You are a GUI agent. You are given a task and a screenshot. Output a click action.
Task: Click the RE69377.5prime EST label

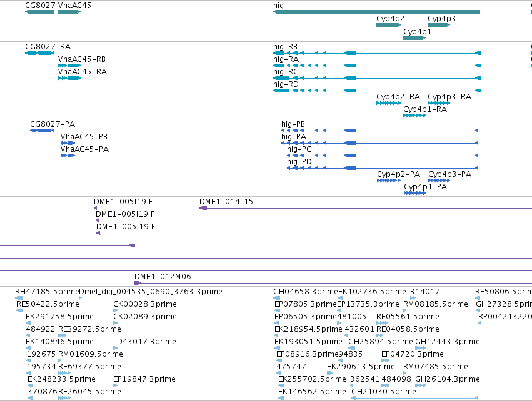89,367
